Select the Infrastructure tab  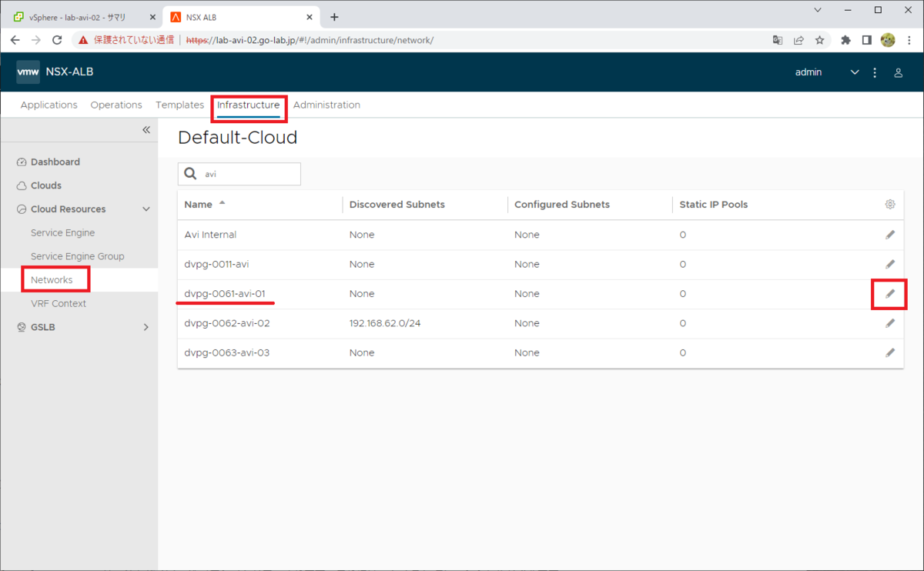[x=249, y=105]
